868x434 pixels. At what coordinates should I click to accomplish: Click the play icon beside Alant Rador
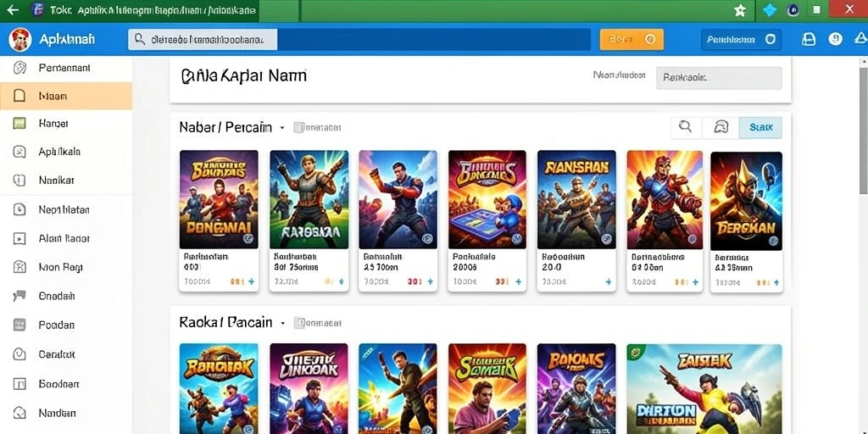19,238
